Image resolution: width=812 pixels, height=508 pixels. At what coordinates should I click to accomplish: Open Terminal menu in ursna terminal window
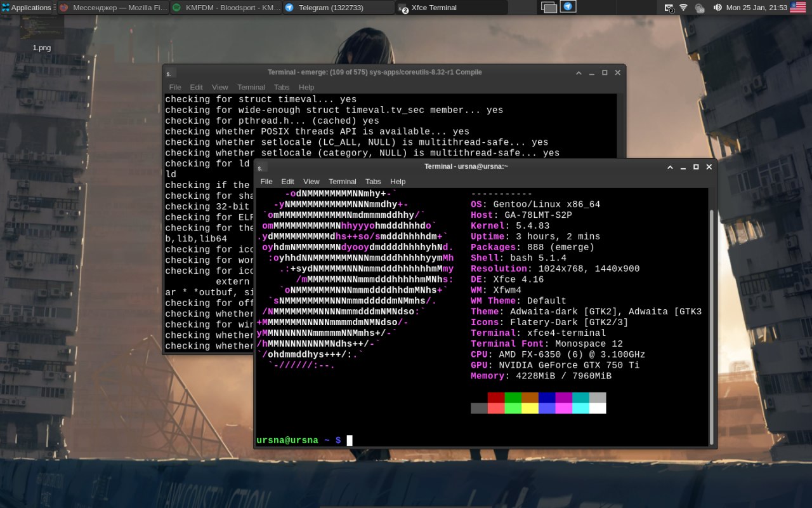[x=343, y=181]
